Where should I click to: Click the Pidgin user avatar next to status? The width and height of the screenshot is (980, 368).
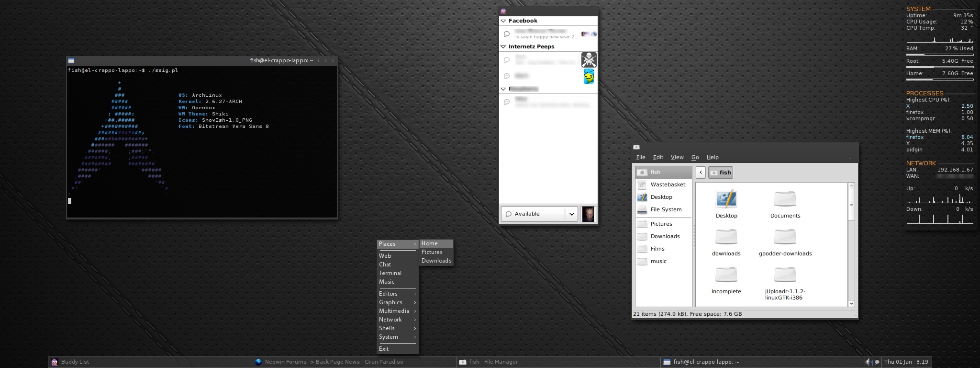point(588,214)
